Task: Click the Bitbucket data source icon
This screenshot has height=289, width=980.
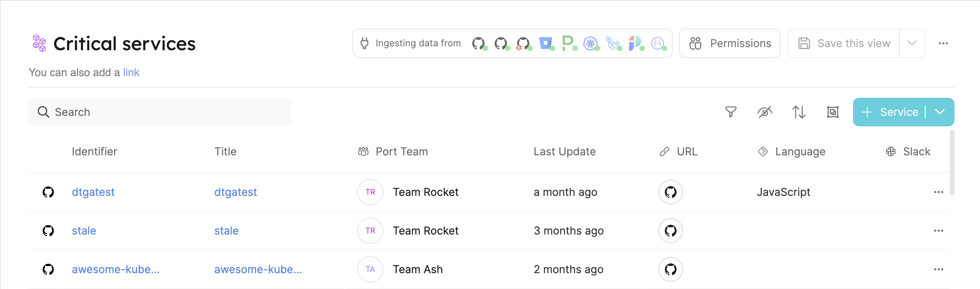Action: [546, 43]
